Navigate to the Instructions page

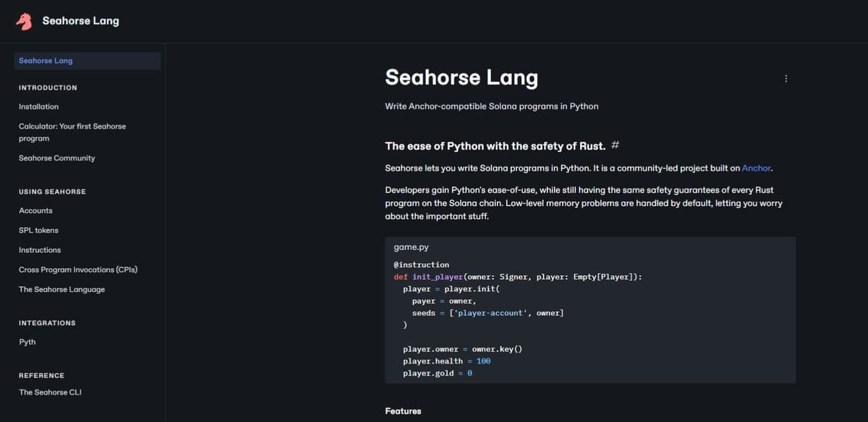click(x=40, y=249)
